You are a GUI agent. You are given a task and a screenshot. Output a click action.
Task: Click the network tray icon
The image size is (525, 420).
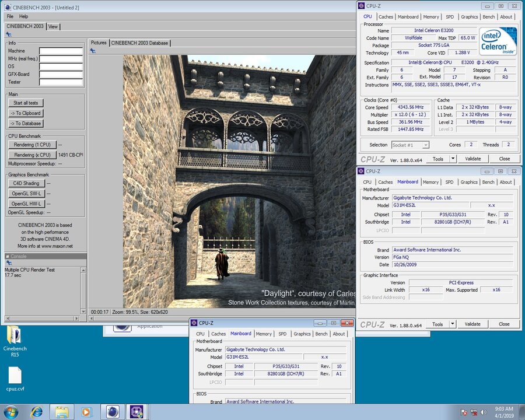coord(474,412)
